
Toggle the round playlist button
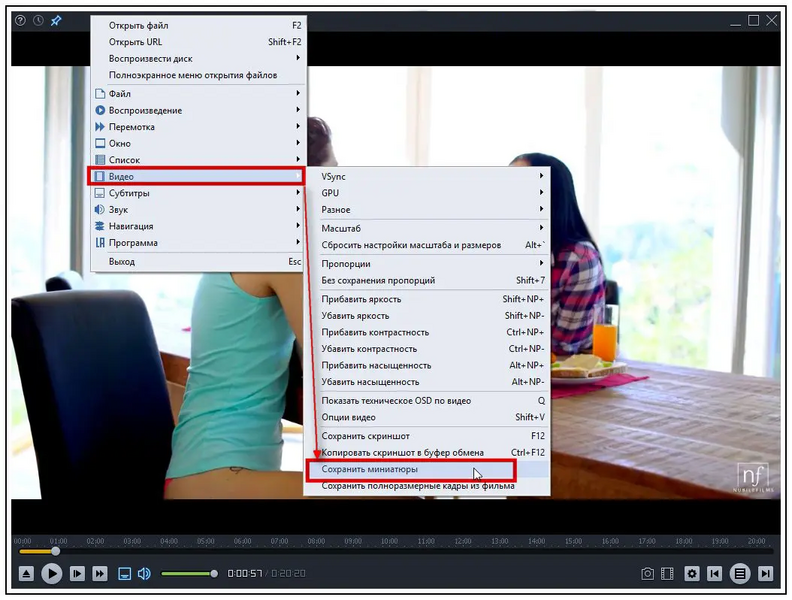(739, 573)
